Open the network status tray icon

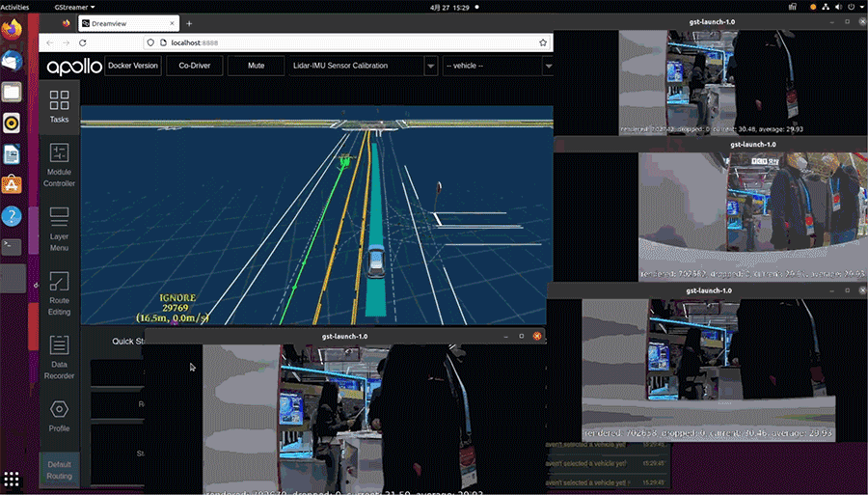[x=826, y=7]
